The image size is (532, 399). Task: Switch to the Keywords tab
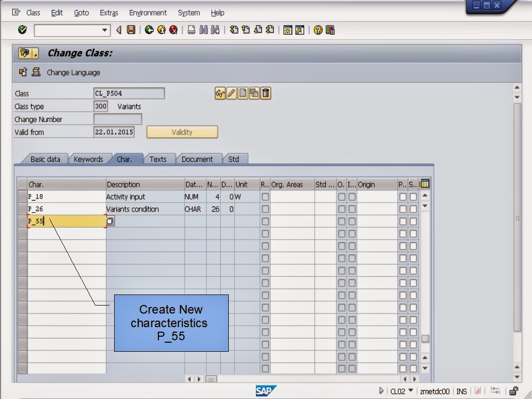[90, 159]
